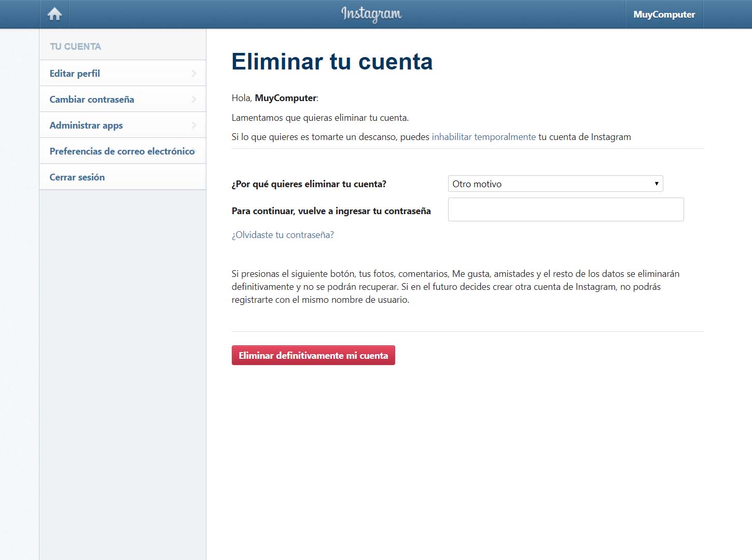Click the arrow next to Cambiar contraseña
Viewport: 752px width, 560px height.
(194, 100)
